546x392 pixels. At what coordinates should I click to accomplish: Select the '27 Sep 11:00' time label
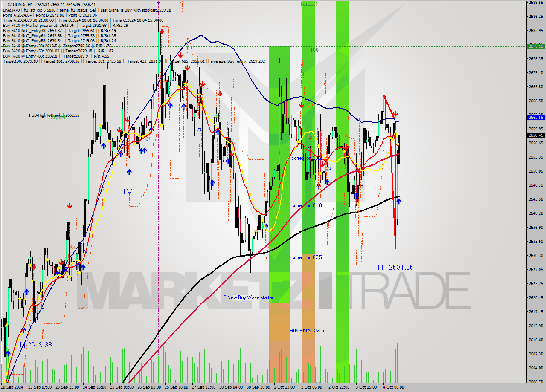(x=204, y=387)
